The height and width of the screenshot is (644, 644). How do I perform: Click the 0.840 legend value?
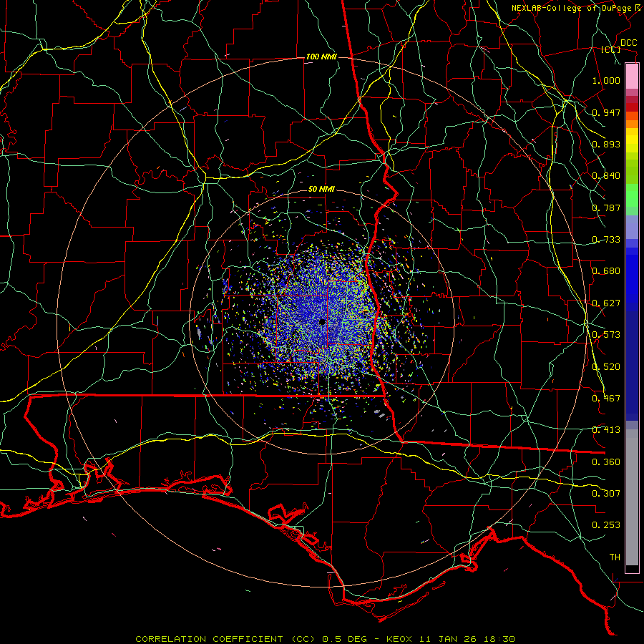pyautogui.click(x=606, y=176)
